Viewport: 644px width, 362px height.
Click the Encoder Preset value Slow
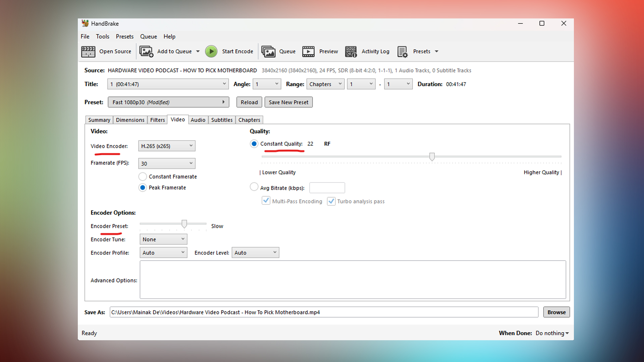point(217,226)
